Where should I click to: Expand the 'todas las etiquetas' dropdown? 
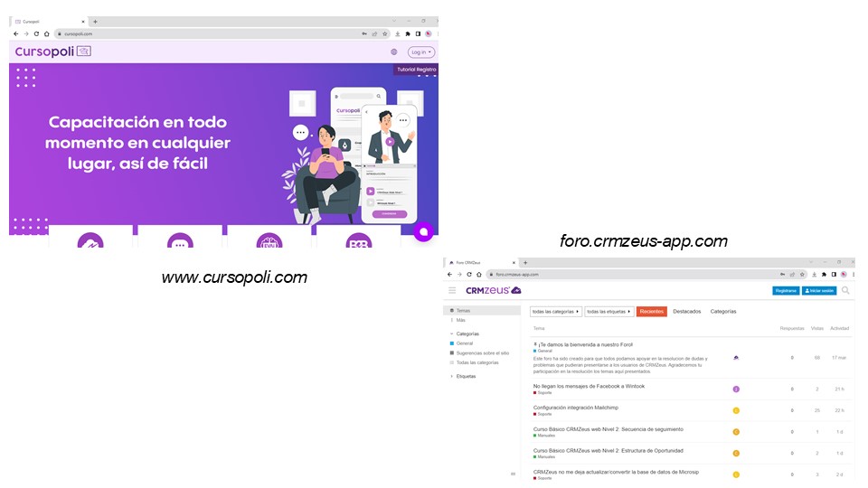click(x=609, y=312)
